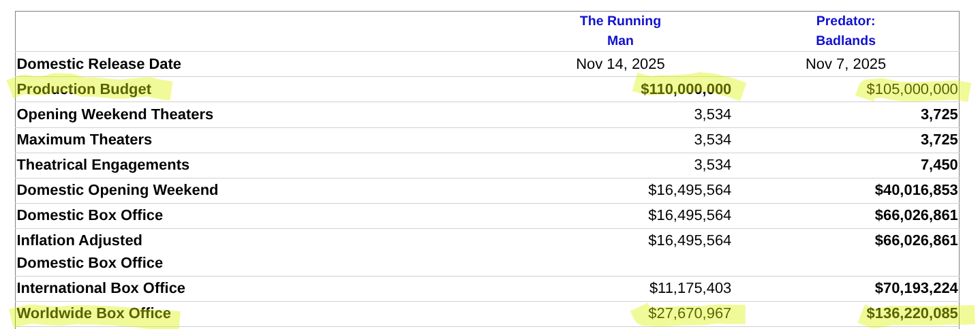Click international box office value $70,193,224
Image resolution: width=980 pixels, height=329 pixels.
[x=916, y=288]
